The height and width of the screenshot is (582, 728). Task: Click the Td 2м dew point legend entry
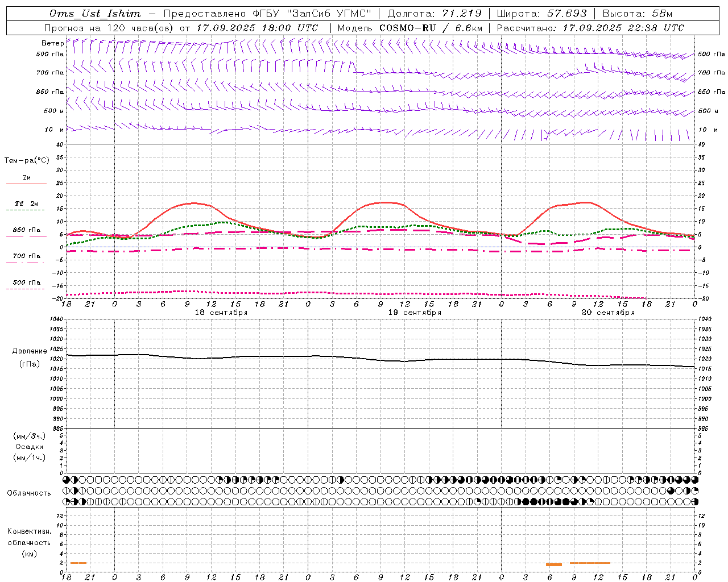point(27,203)
